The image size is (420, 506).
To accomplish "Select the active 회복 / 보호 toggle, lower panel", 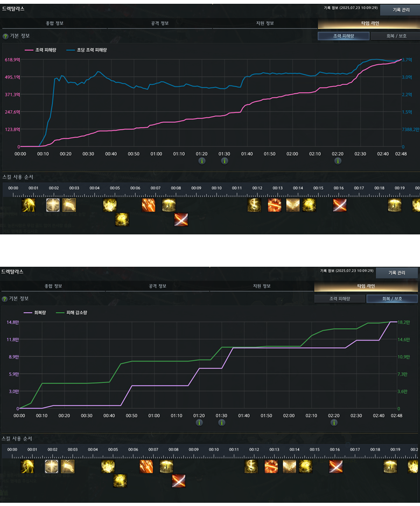I will tap(392, 299).
